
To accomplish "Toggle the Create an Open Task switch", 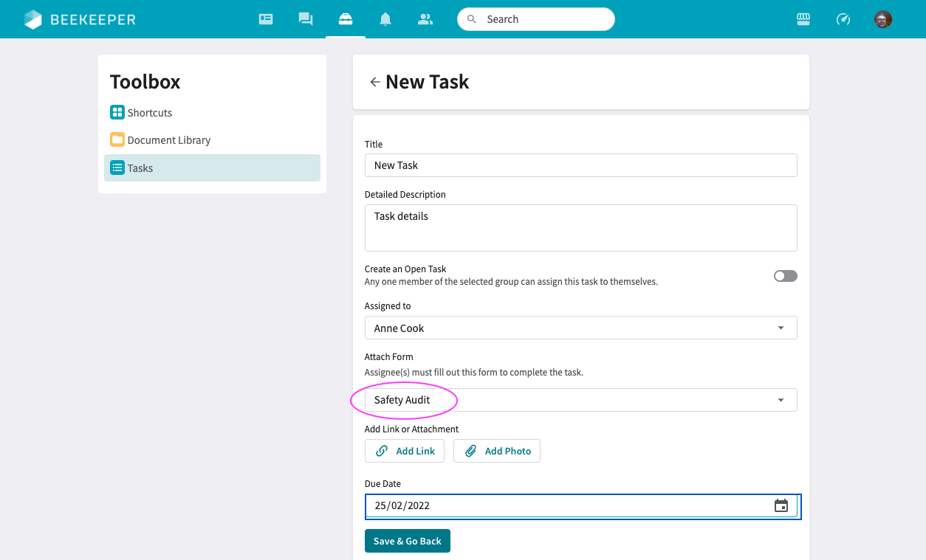I will [x=786, y=276].
